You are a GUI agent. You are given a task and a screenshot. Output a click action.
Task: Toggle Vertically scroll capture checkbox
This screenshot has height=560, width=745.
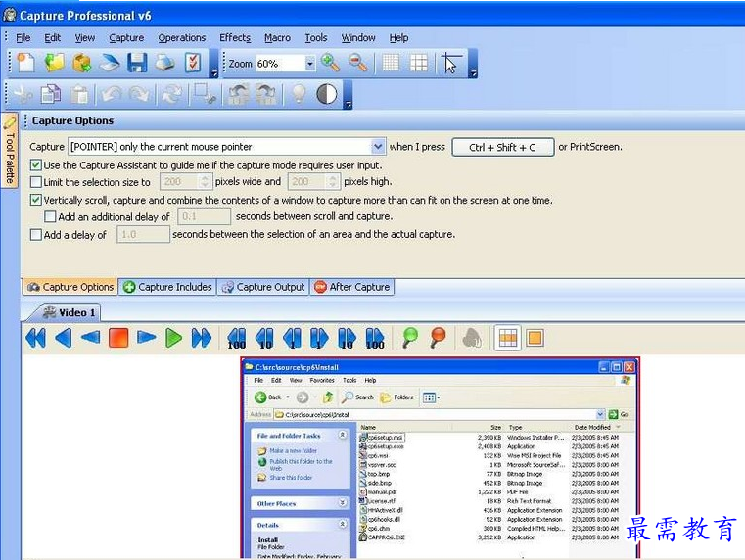[x=35, y=200]
